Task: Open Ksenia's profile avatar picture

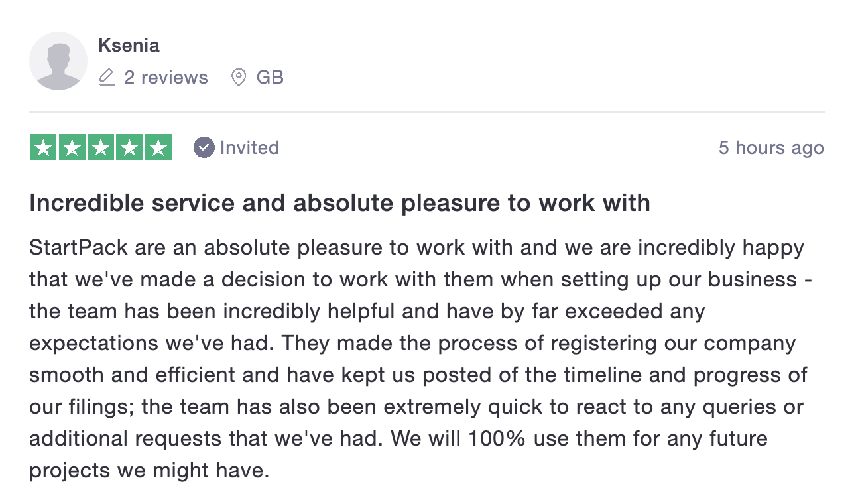Action: pyautogui.click(x=58, y=61)
